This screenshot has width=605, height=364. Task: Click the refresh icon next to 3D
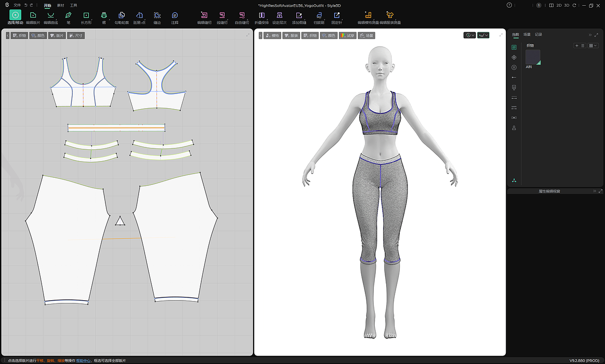point(574,5)
